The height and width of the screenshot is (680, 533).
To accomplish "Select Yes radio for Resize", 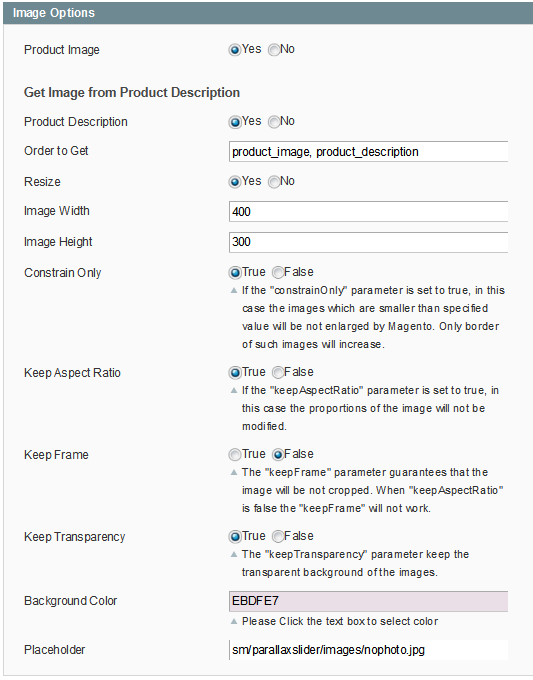I will (x=235, y=182).
